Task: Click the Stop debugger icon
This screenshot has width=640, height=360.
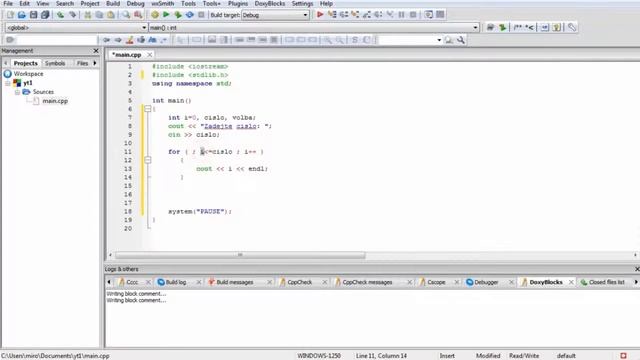Action: tap(413, 15)
